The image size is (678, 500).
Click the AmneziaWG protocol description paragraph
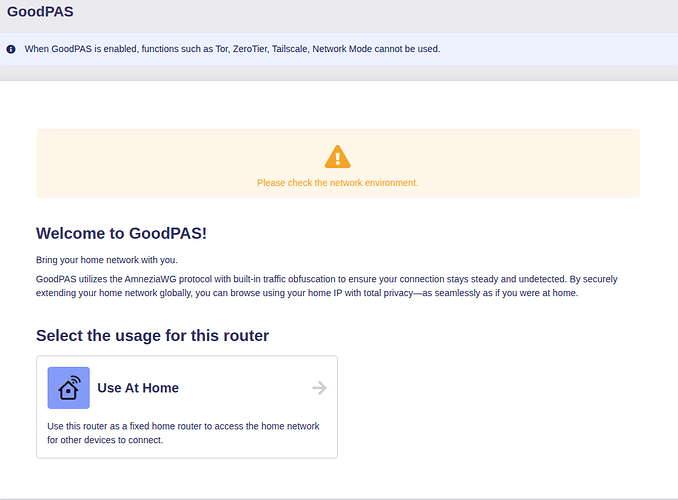(326, 286)
